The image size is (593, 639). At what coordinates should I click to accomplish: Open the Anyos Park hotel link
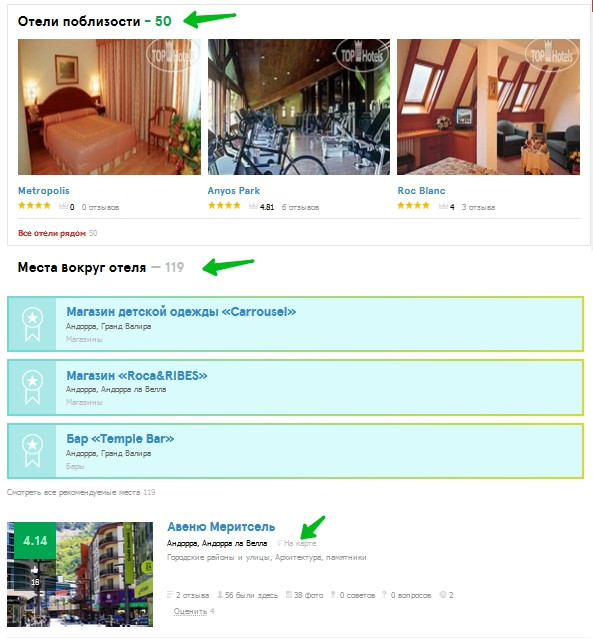point(234,191)
